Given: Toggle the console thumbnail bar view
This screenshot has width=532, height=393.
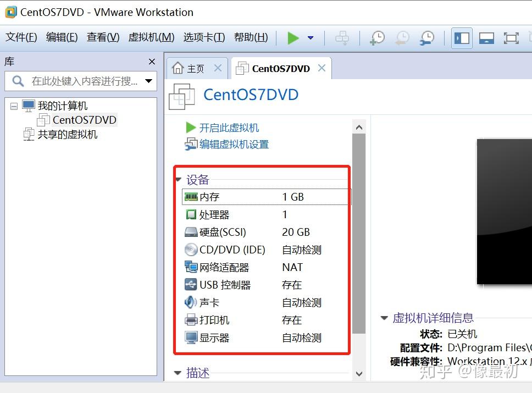Looking at the screenshot, I should click(x=486, y=38).
